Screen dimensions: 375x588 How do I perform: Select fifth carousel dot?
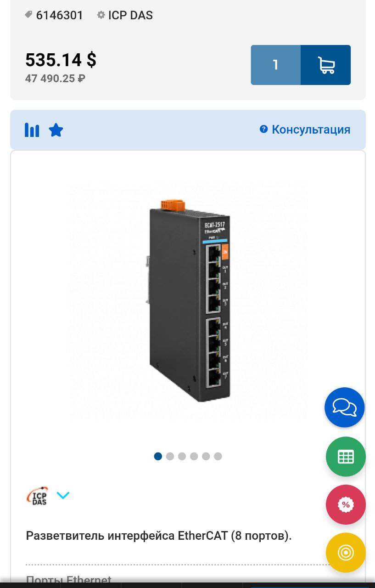pos(206,456)
